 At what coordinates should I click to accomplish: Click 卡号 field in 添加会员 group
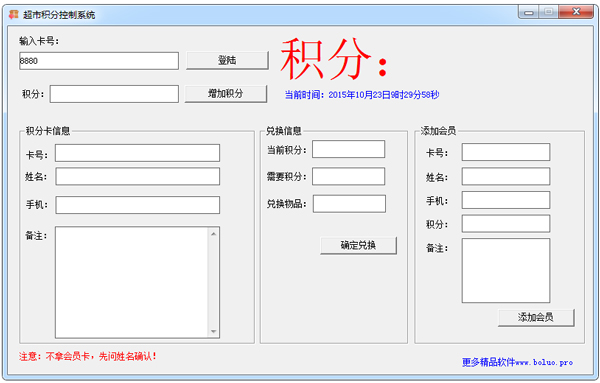[506, 152]
